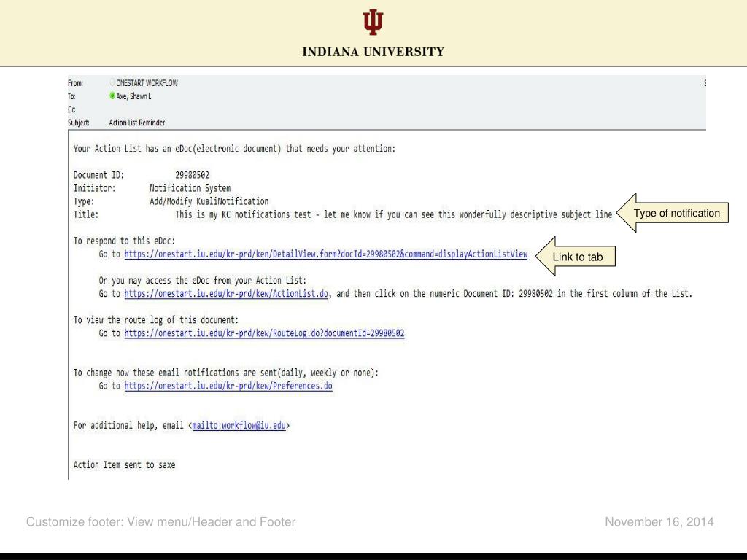Screen dimensions: 747x560
Task: Click the 'To respond to this eDoc:' line
Action: [124, 241]
